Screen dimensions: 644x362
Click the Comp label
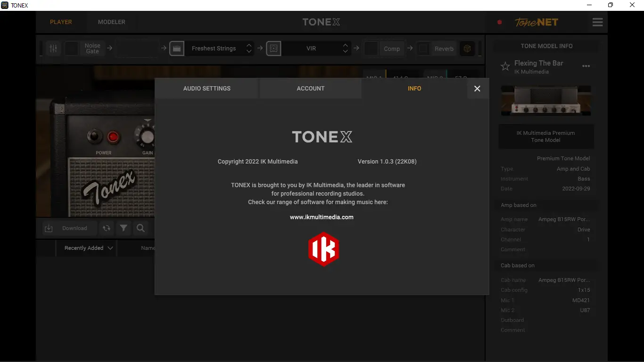[392, 49]
